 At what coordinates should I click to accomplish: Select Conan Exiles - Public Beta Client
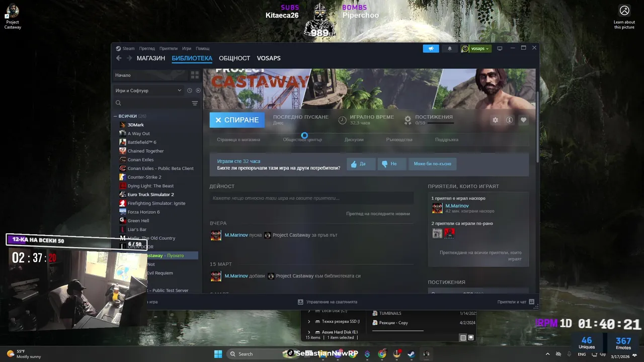(x=160, y=168)
